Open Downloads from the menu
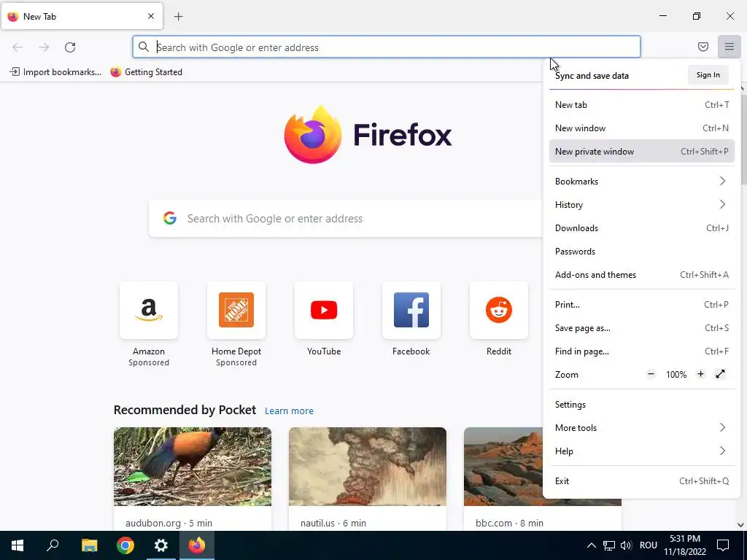The width and height of the screenshot is (747, 560). 642,228
